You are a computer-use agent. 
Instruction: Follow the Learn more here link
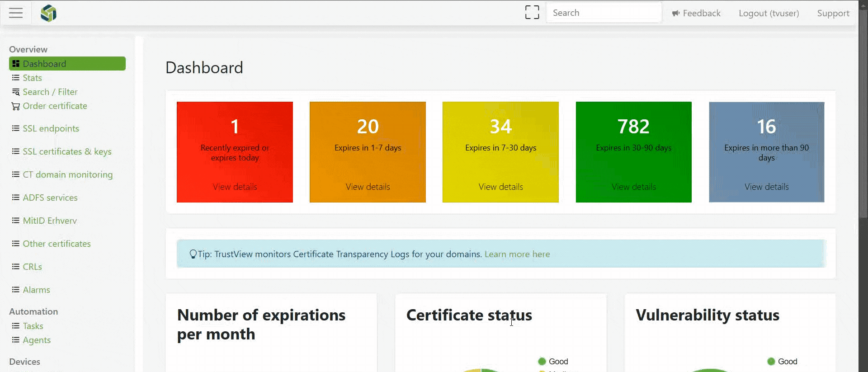click(x=517, y=254)
